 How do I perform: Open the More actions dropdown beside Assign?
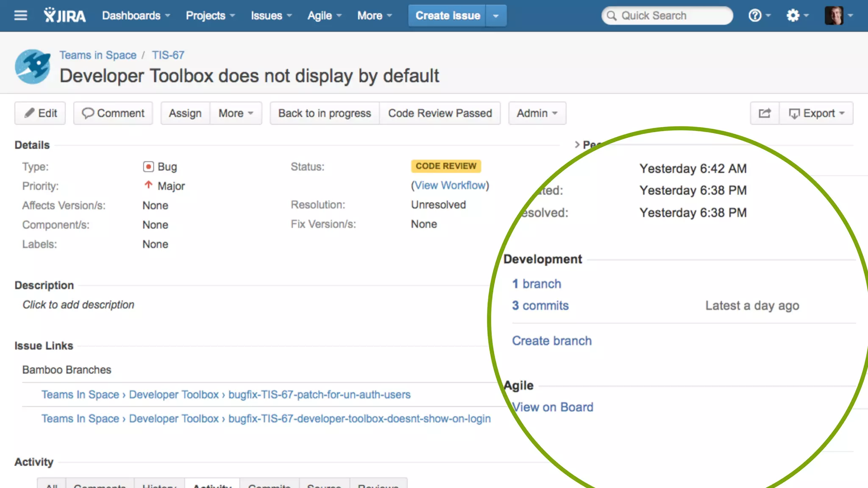tap(236, 114)
